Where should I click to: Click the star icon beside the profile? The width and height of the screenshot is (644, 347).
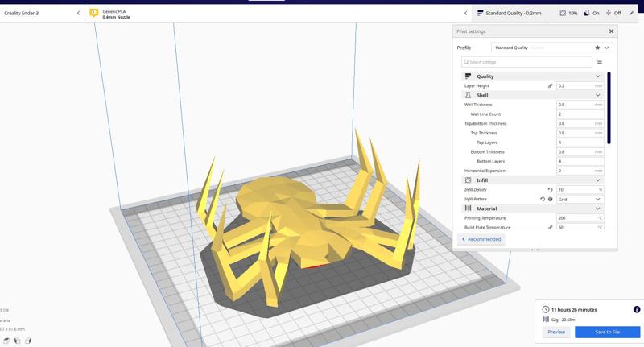pyautogui.click(x=597, y=48)
